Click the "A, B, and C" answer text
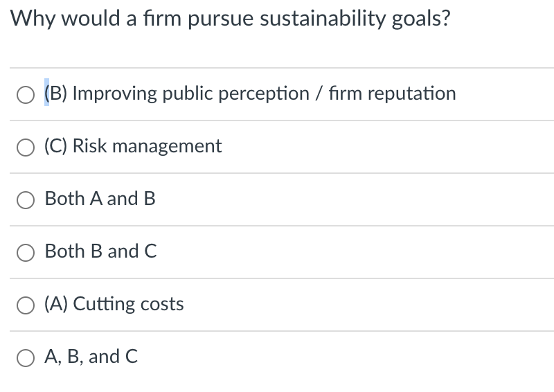554x392 pixels. 91,357
